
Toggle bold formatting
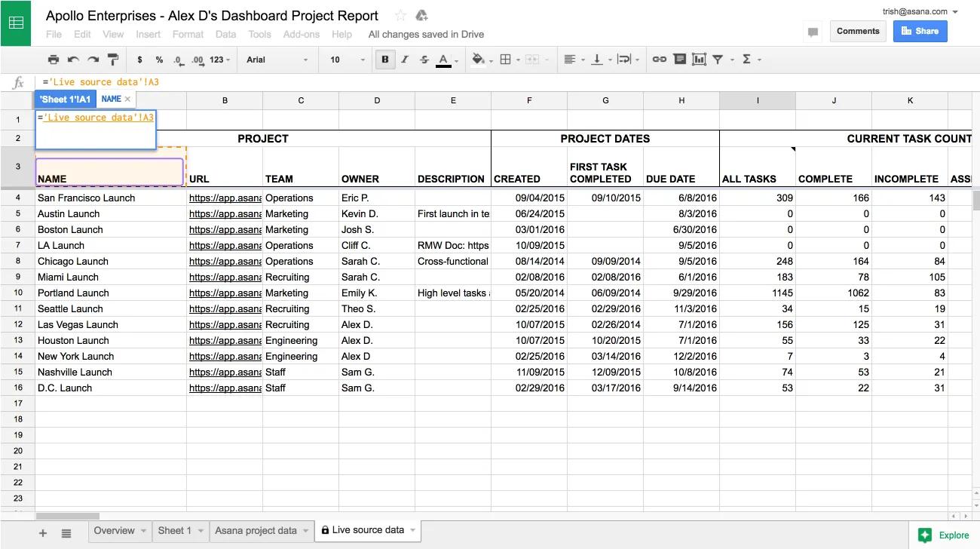(385, 60)
